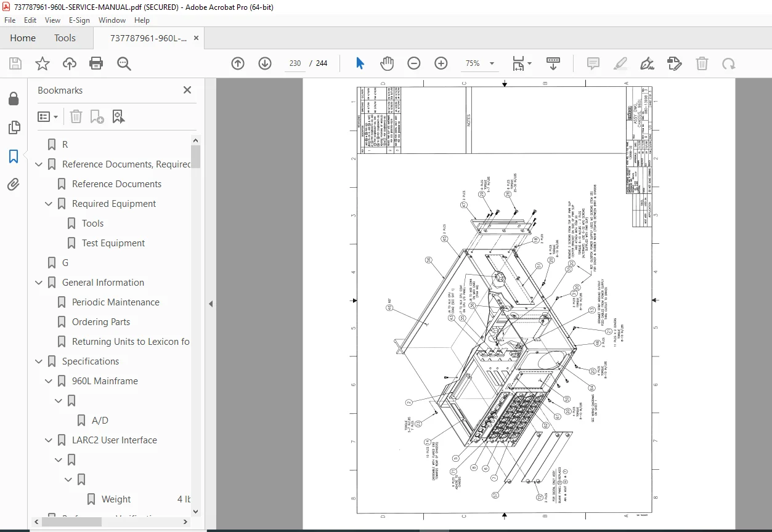Open Returning Units to Lexicon bookmark
This screenshot has width=772, height=532.
point(131,342)
